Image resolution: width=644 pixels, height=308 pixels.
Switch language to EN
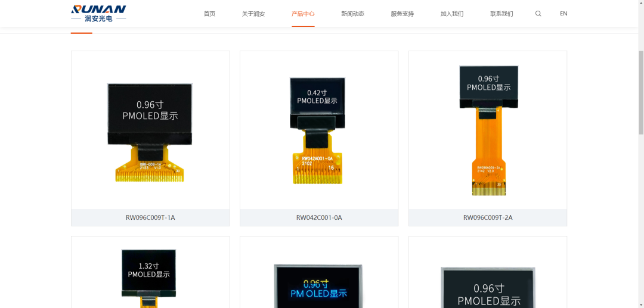[563, 14]
